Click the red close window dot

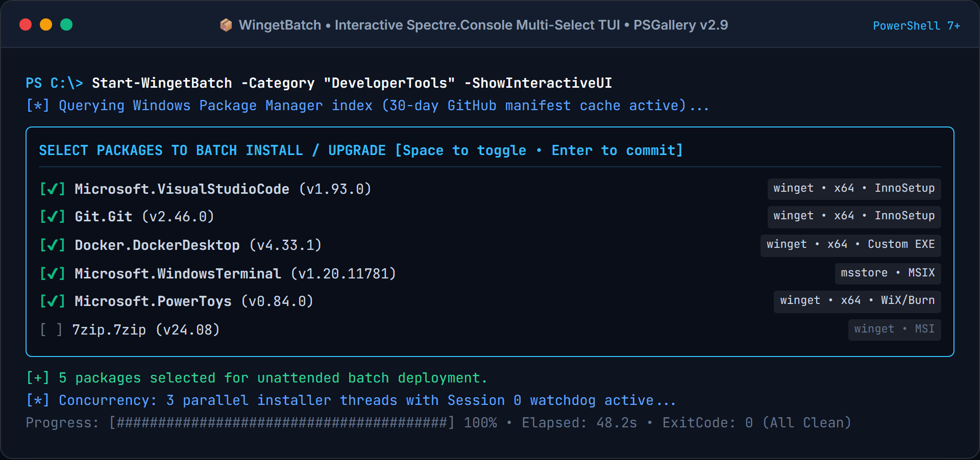click(26, 24)
